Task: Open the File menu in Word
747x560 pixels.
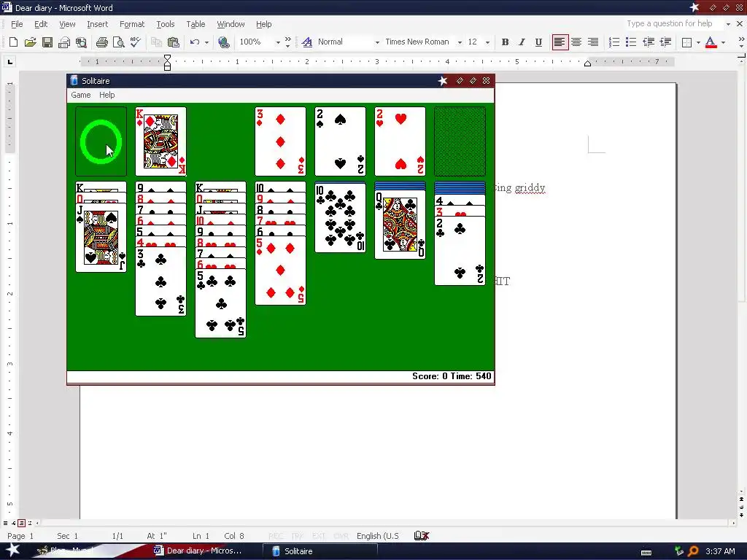Action: click(x=17, y=24)
